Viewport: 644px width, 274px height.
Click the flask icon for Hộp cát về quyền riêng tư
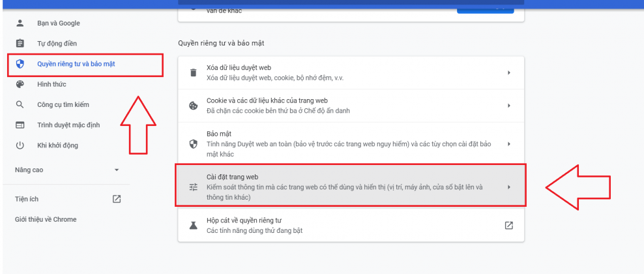(x=193, y=225)
